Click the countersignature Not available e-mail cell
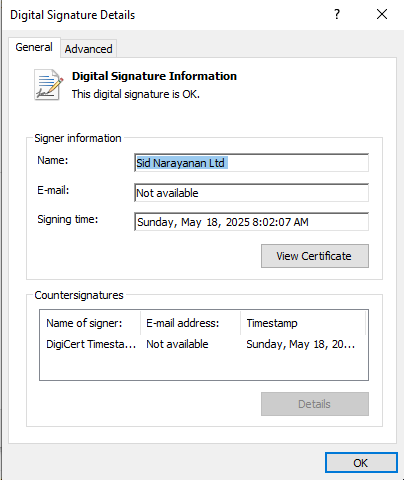404x480 pixels. pyautogui.click(x=177, y=344)
